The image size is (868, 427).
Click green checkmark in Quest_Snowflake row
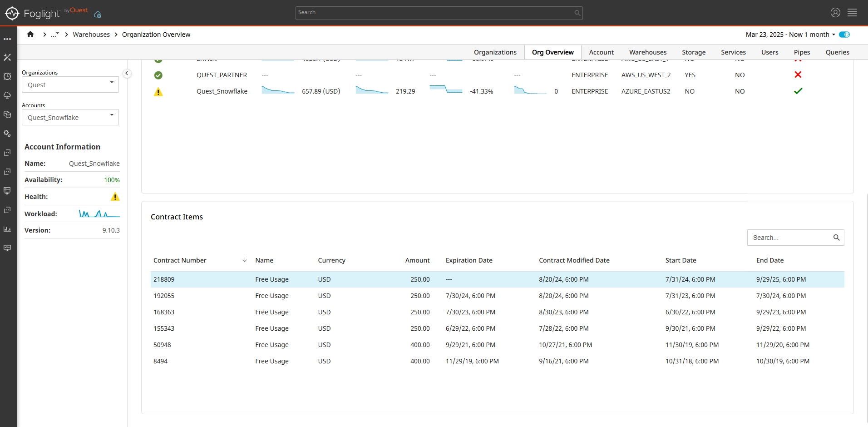pyautogui.click(x=798, y=91)
